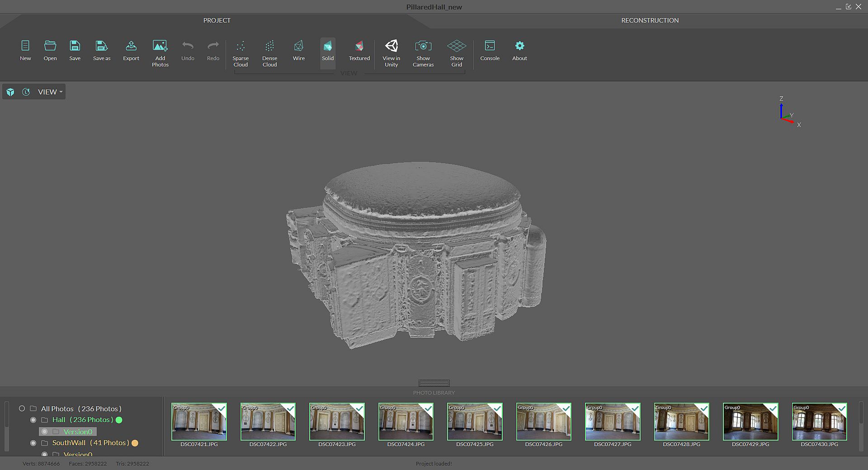The width and height of the screenshot is (868, 470).
Task: Click the Save as button
Action: point(101,47)
